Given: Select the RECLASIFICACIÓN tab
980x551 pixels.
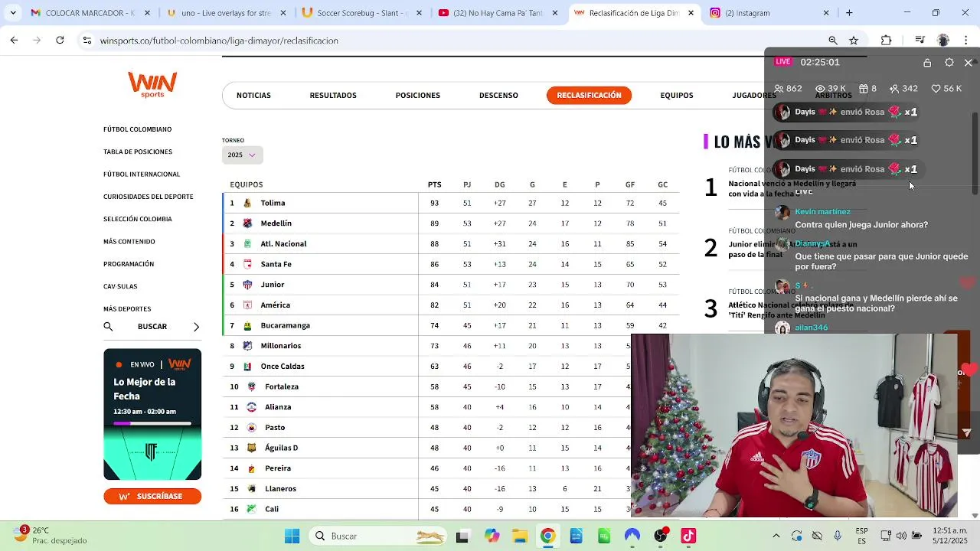Looking at the screenshot, I should pyautogui.click(x=589, y=95).
